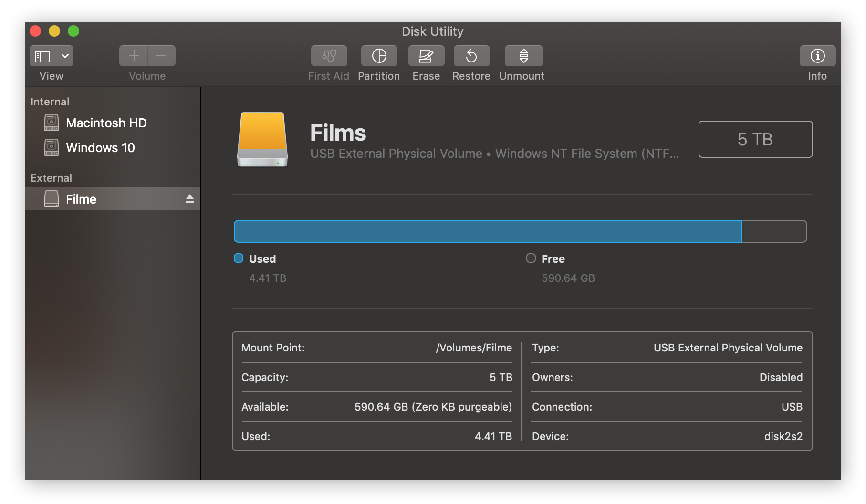Screen dimensions: 866x504
Task: Open the Restore tool
Action: coord(471,56)
